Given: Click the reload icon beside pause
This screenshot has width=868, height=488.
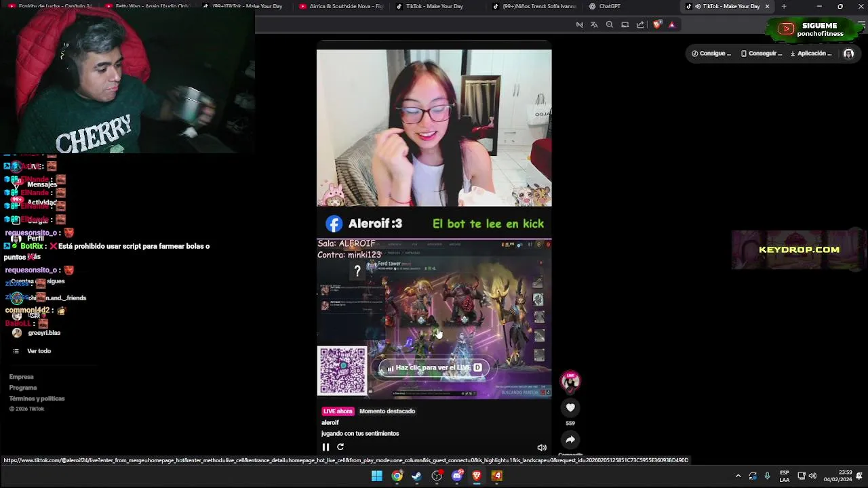Looking at the screenshot, I should [340, 447].
